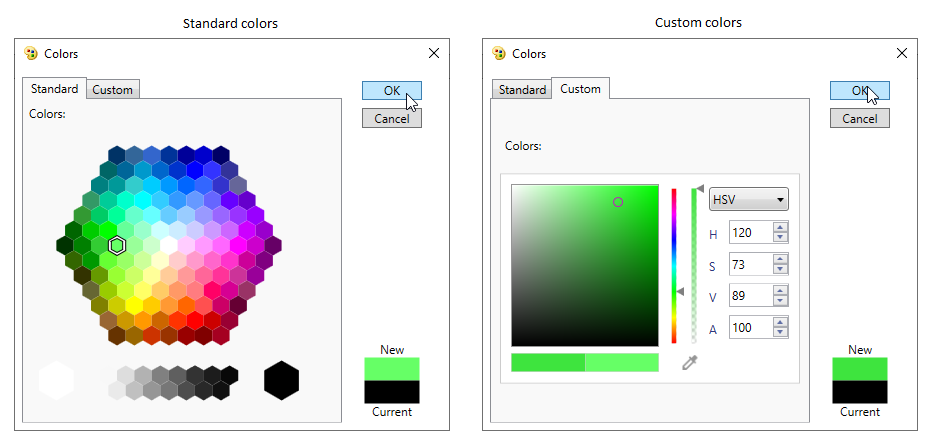Switch to Standard tab in Custom colors dialog
Viewport: 937px width, 448px height.
522,90
